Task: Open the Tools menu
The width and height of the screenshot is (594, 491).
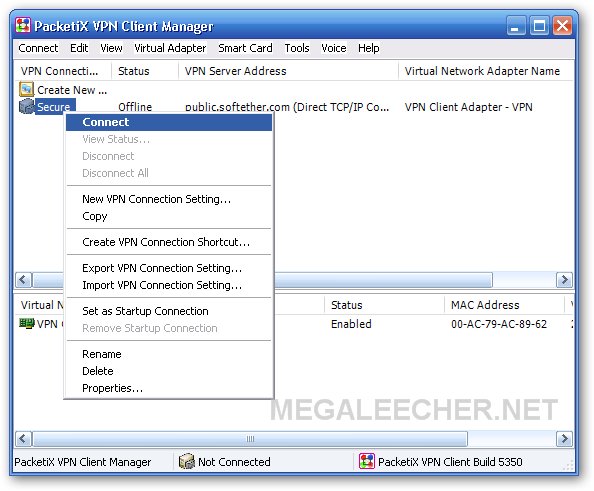Action: tap(297, 48)
